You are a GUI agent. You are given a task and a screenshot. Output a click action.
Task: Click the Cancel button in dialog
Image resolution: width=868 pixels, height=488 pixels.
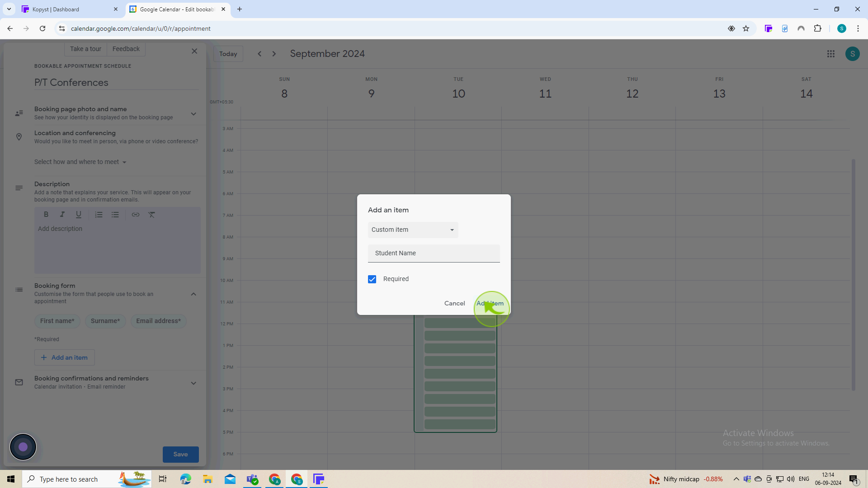pyautogui.click(x=455, y=303)
